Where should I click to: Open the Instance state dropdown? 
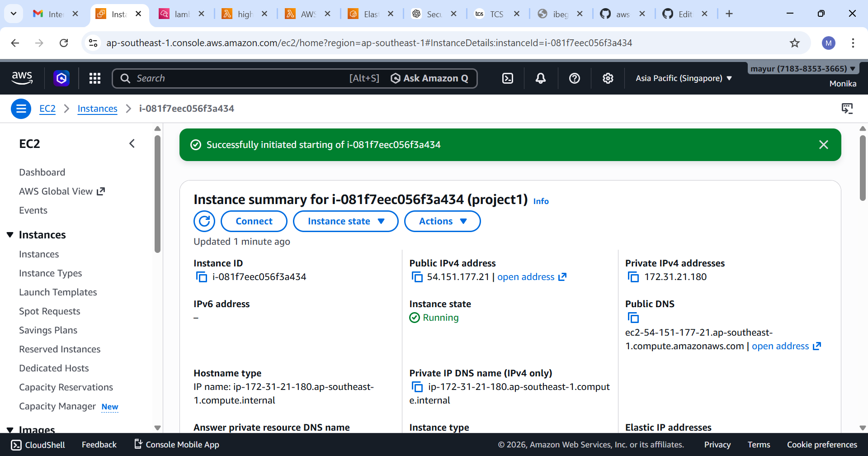(x=345, y=221)
